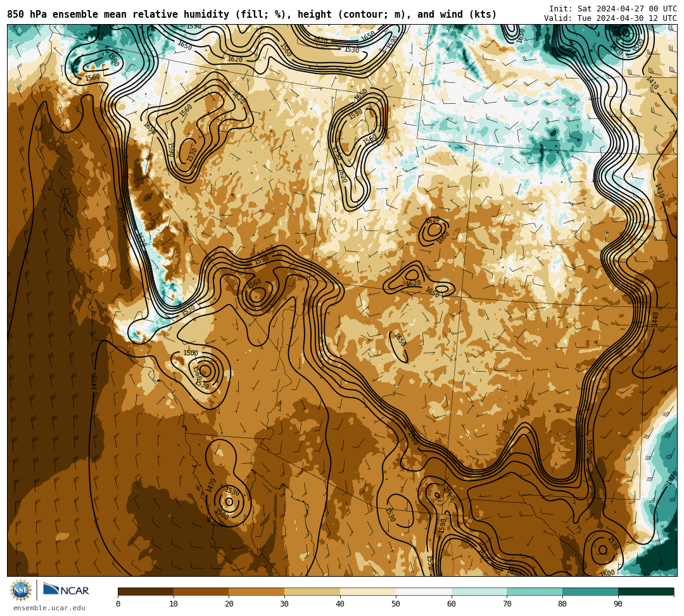
Task: Click the 10-20 brown color swatch
Action: [201, 591]
